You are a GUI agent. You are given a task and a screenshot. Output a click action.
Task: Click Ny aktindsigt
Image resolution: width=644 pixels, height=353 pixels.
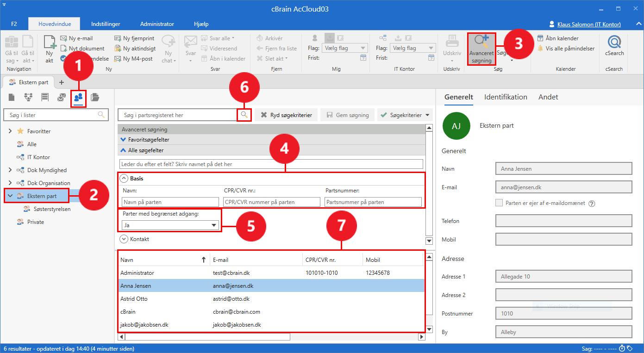(135, 49)
